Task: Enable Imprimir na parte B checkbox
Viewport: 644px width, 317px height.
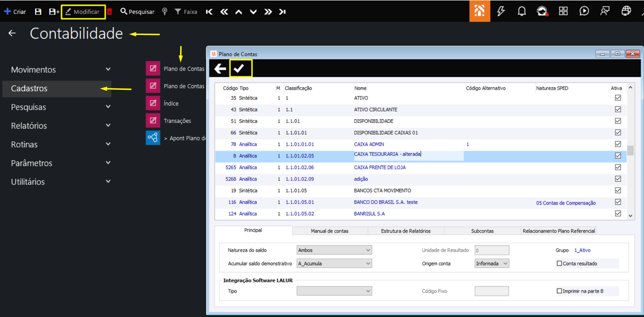Action: [559, 291]
